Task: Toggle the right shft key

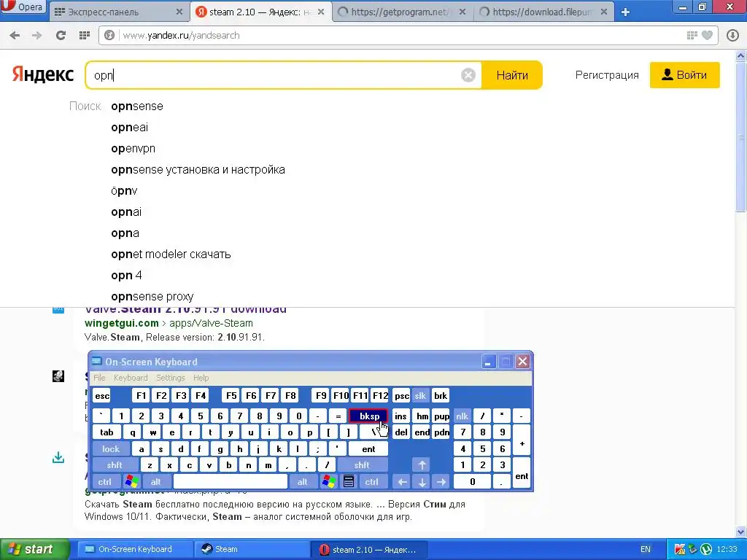Action: click(362, 465)
